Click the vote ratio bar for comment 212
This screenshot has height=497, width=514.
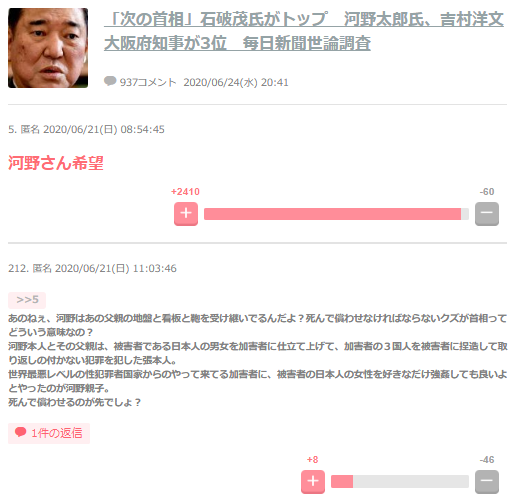pyautogui.click(x=400, y=482)
